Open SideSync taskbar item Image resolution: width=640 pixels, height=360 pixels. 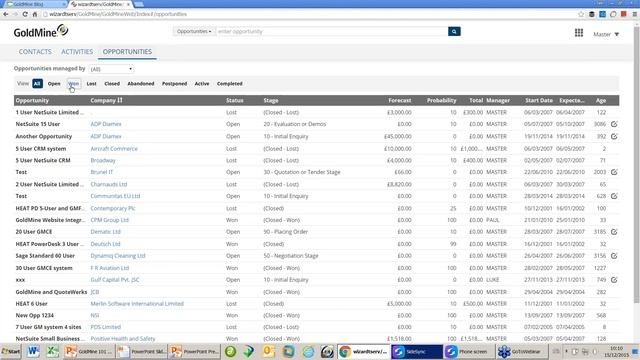pyautogui.click(x=417, y=351)
